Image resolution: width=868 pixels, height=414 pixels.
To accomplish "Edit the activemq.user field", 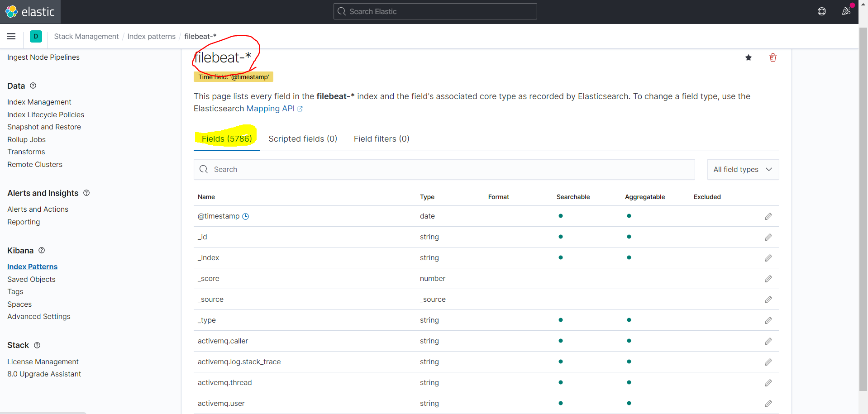I will (768, 404).
